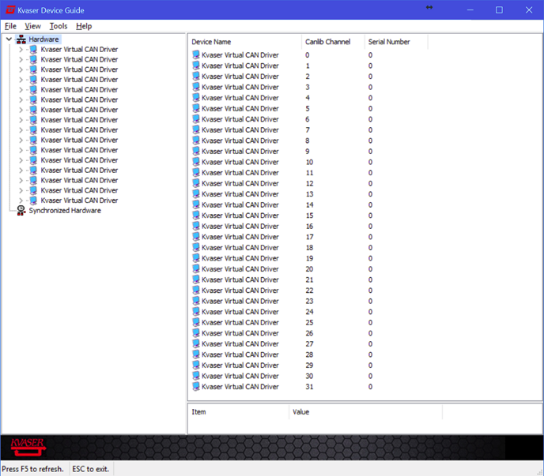The image size is (544, 476).
Task: Open the View menu
Action: pyautogui.click(x=33, y=26)
